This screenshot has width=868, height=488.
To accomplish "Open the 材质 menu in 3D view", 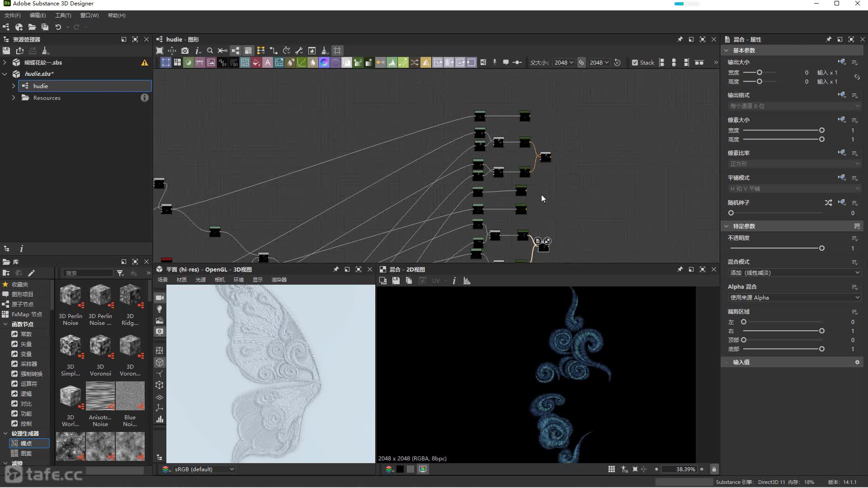I will click(181, 280).
